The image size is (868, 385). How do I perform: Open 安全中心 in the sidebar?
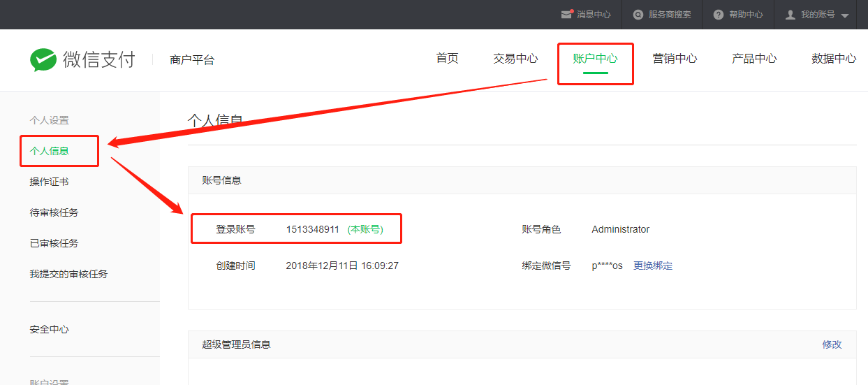(49, 329)
